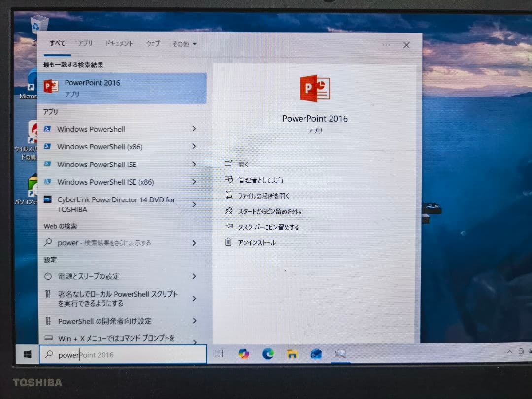
Task: Expand the その他 search filter dropdown
Action: coord(184,44)
